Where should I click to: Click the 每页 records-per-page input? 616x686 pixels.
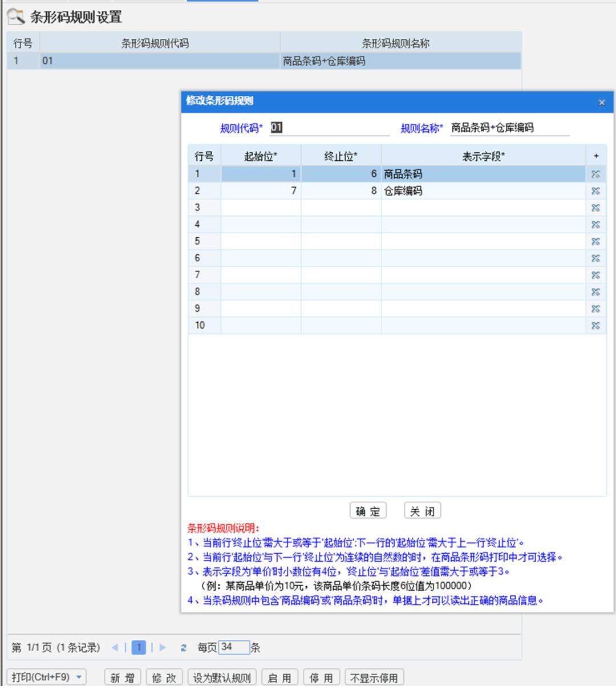(x=234, y=647)
